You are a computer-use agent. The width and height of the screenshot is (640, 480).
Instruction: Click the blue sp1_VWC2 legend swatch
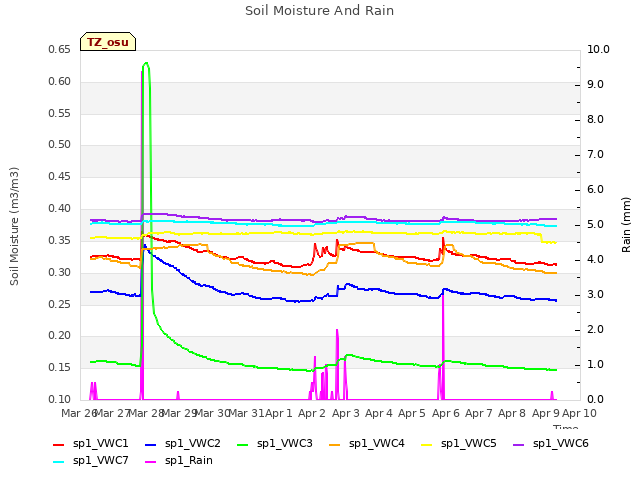click(x=151, y=445)
